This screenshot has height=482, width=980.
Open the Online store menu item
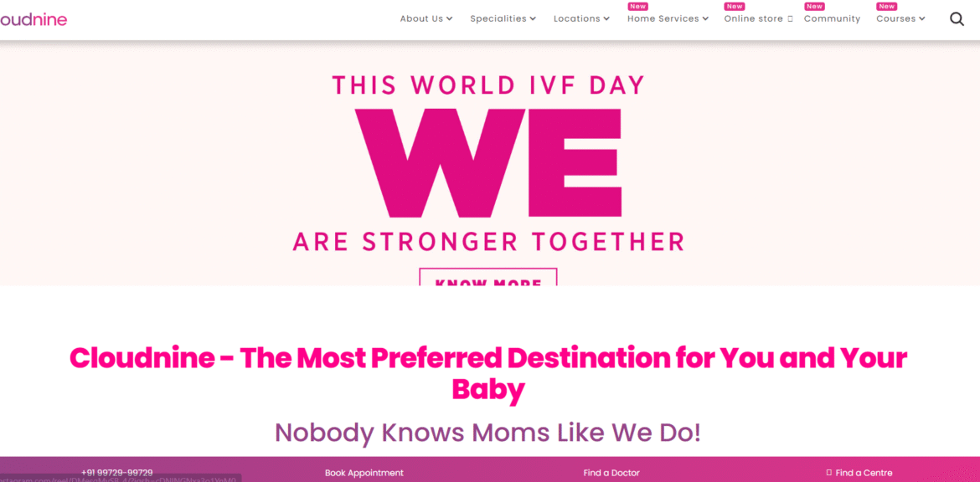753,18
